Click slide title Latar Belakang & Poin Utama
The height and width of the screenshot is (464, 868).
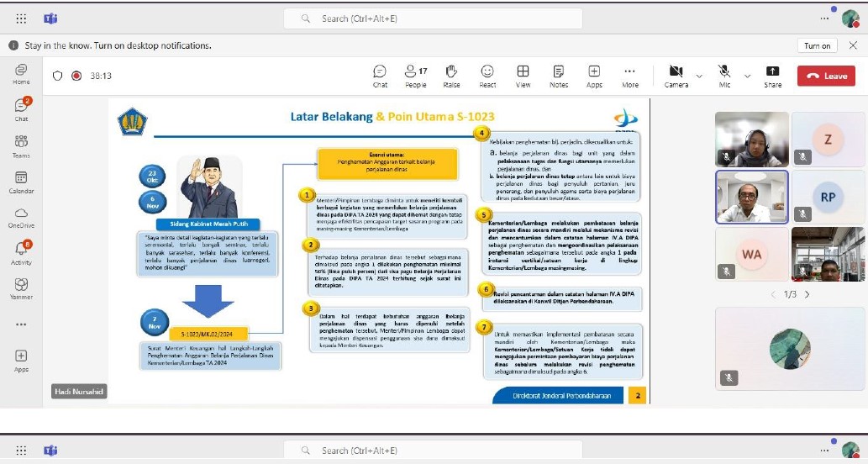(392, 116)
